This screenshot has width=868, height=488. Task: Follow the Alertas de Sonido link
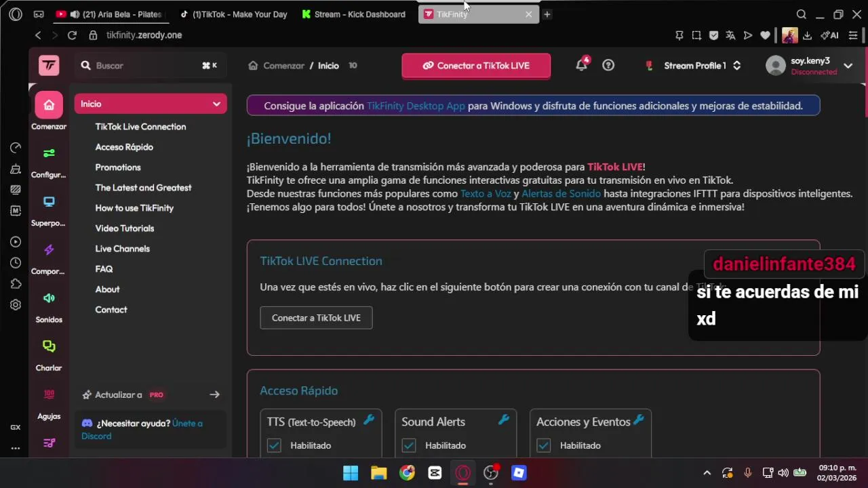(561, 194)
